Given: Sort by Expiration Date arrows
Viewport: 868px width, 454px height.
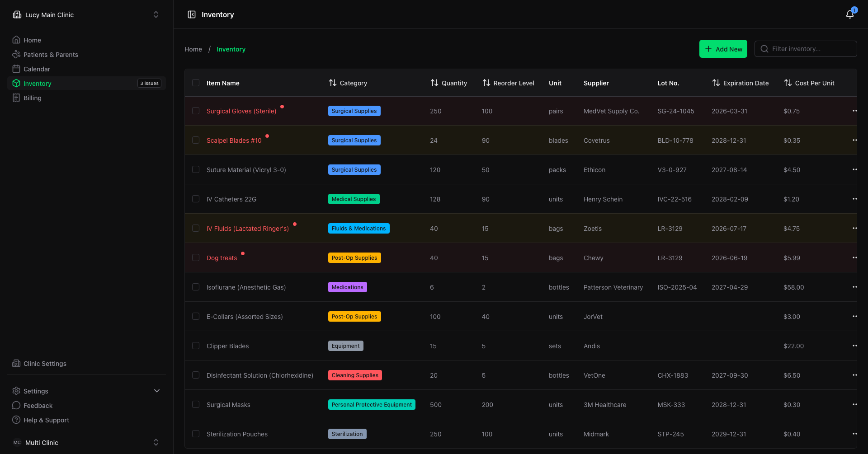Looking at the screenshot, I should [x=716, y=83].
